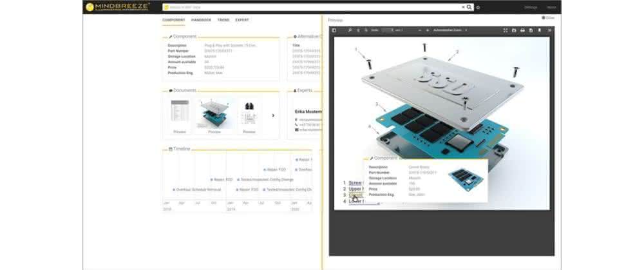Switch PDF viewer to presentation mode
This screenshot has width=644, height=270.
[x=506, y=30]
